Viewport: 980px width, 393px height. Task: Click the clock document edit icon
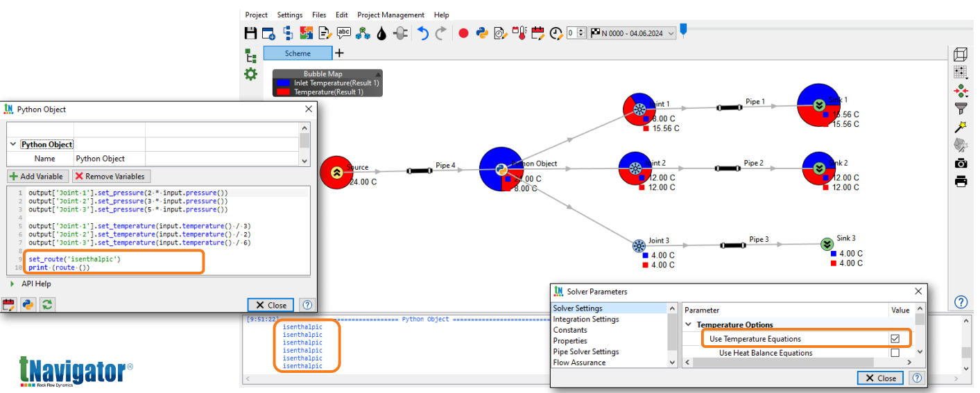(x=501, y=33)
